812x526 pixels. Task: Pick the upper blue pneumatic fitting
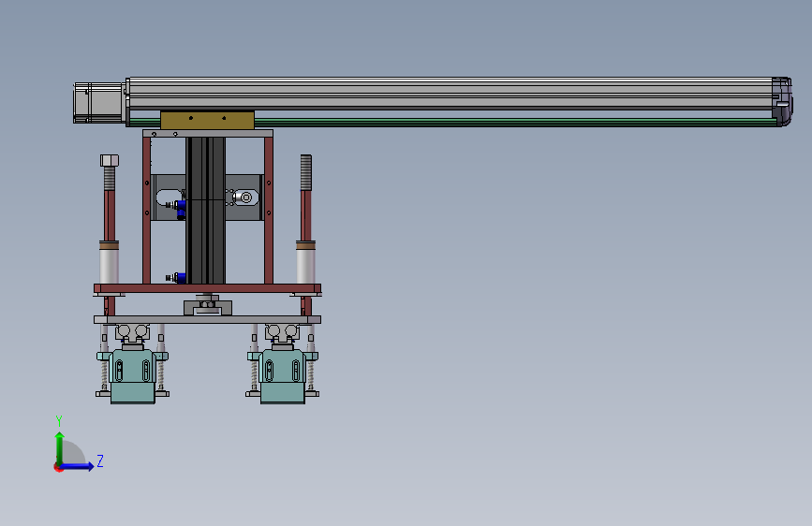[x=180, y=208]
